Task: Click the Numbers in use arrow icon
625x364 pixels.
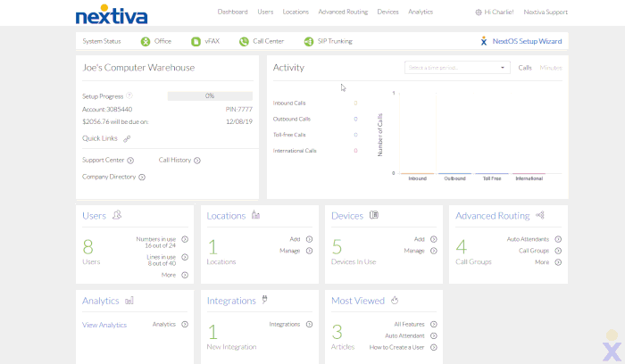Action: point(185,239)
